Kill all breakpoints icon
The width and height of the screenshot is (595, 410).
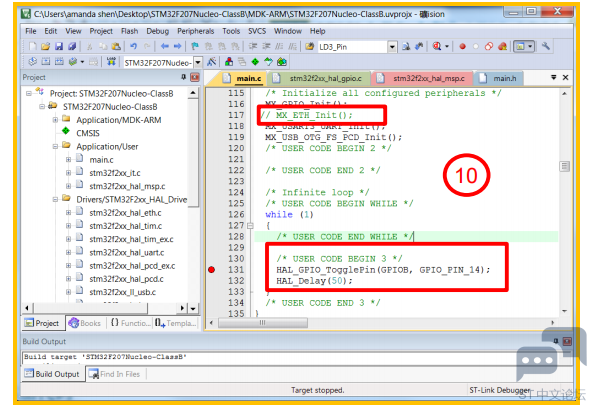(x=502, y=46)
